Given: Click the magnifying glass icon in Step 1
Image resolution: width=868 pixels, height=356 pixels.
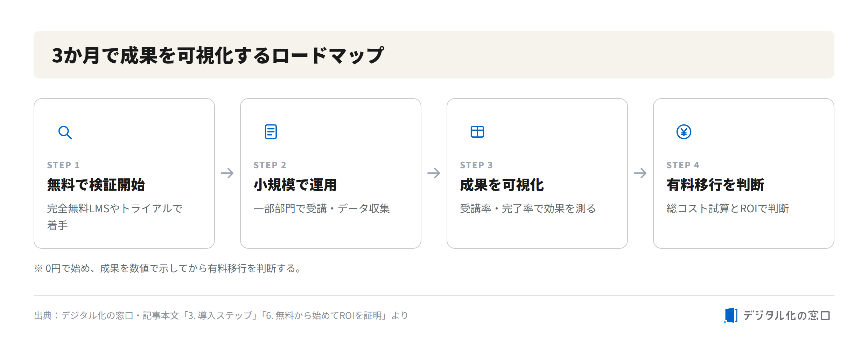Looking at the screenshot, I should click(65, 132).
